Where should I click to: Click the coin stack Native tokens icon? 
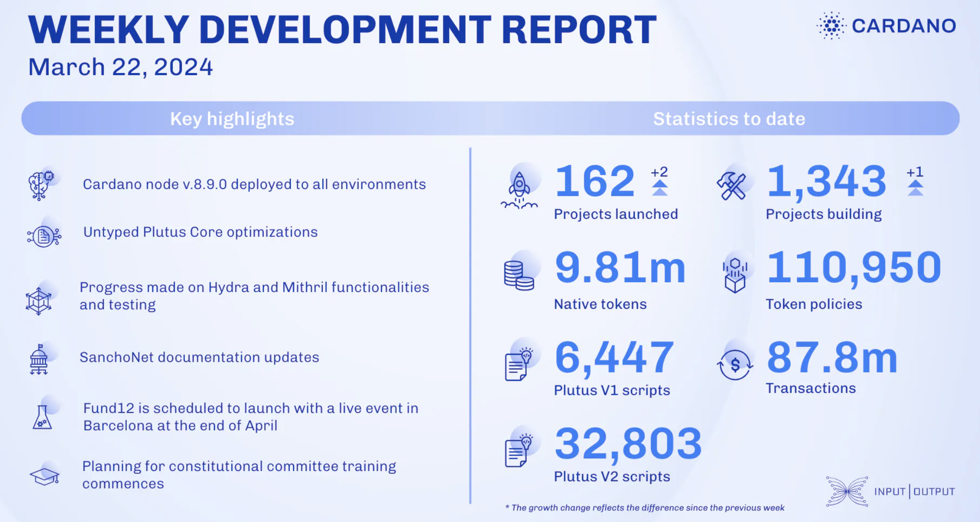(x=518, y=275)
